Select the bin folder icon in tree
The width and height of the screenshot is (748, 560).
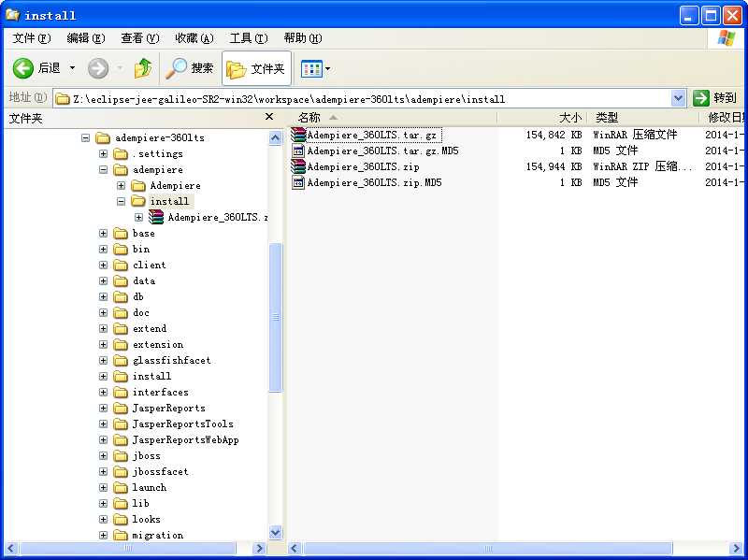tap(121, 249)
